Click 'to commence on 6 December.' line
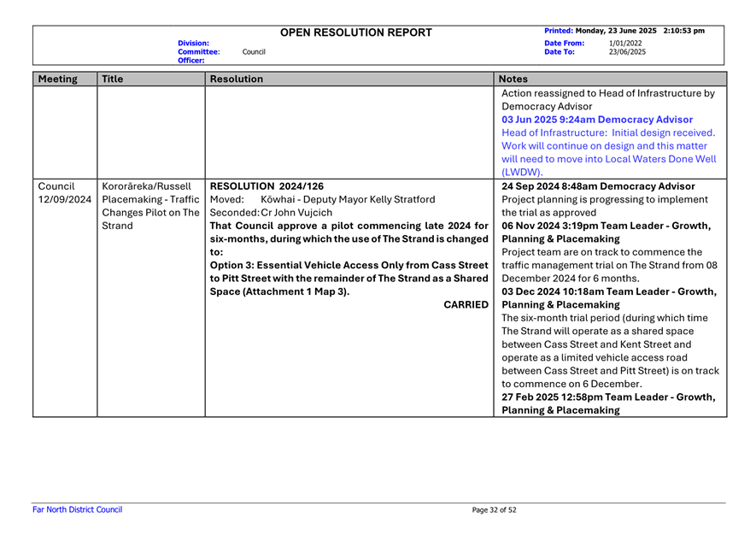Screen dimensions: 756x535 tap(571, 384)
